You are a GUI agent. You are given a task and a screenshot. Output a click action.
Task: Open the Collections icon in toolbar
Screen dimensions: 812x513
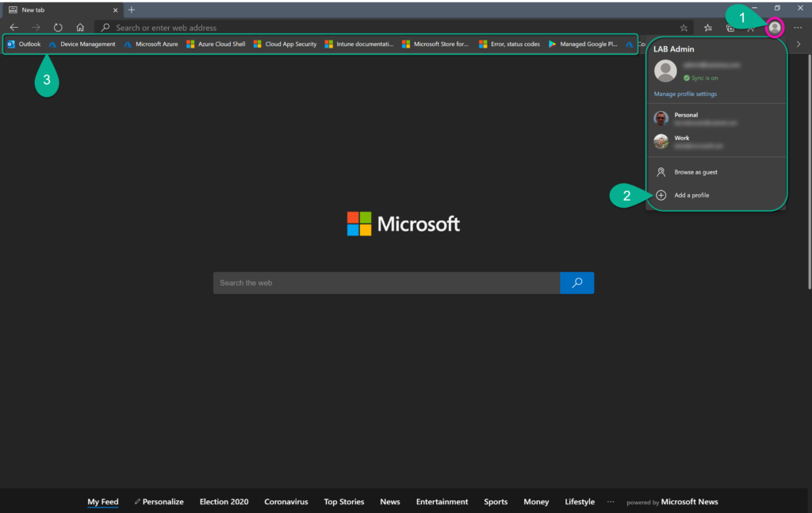(x=730, y=29)
